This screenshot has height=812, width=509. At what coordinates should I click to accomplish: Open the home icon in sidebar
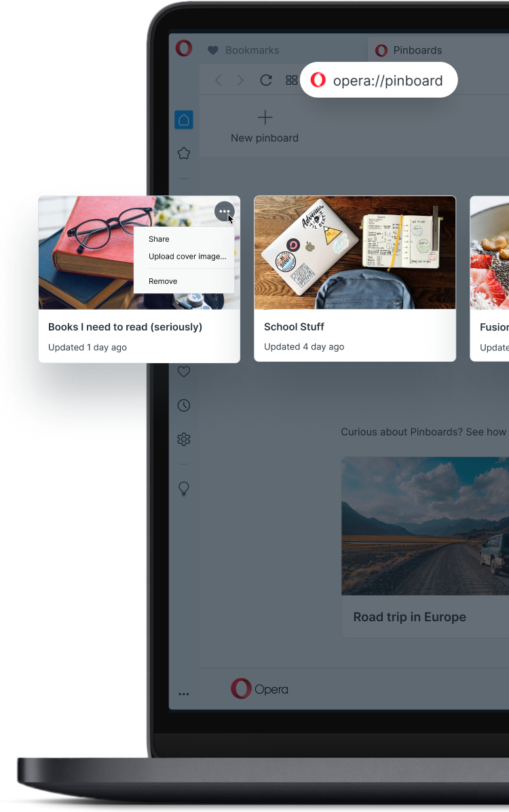(184, 119)
